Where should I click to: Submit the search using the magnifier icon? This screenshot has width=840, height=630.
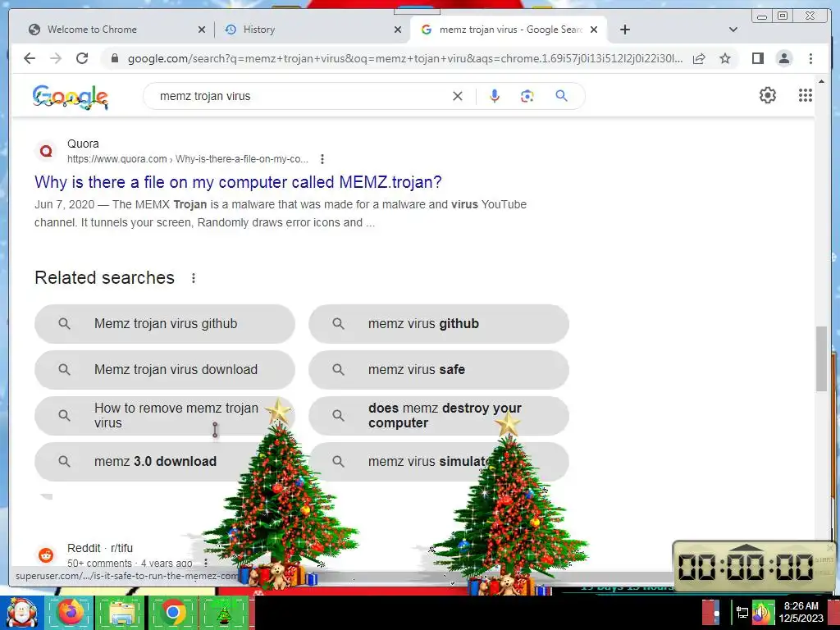coord(561,96)
